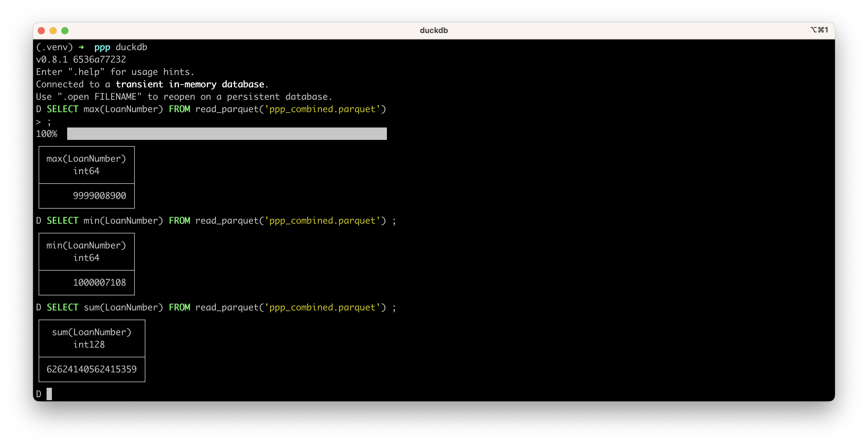Image resolution: width=868 pixels, height=445 pixels.
Task: Click the green arrow prompt symbol
Action: pos(81,47)
